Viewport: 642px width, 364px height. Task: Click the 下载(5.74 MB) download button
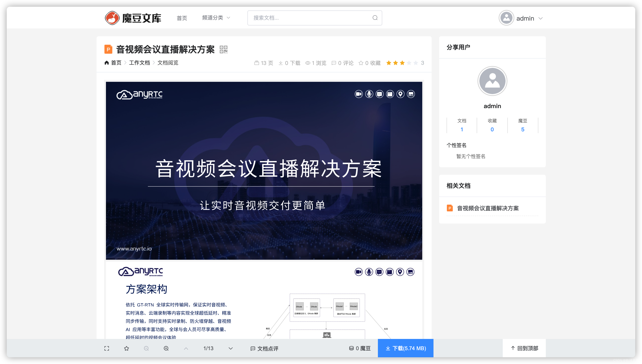[405, 348]
